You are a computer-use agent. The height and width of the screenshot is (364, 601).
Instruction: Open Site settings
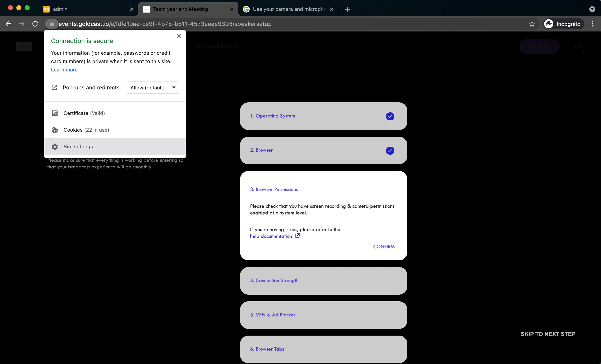(115, 146)
